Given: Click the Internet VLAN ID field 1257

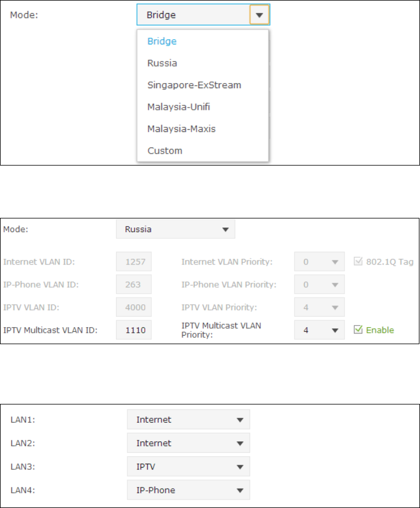Looking at the screenshot, I should (x=134, y=262).
